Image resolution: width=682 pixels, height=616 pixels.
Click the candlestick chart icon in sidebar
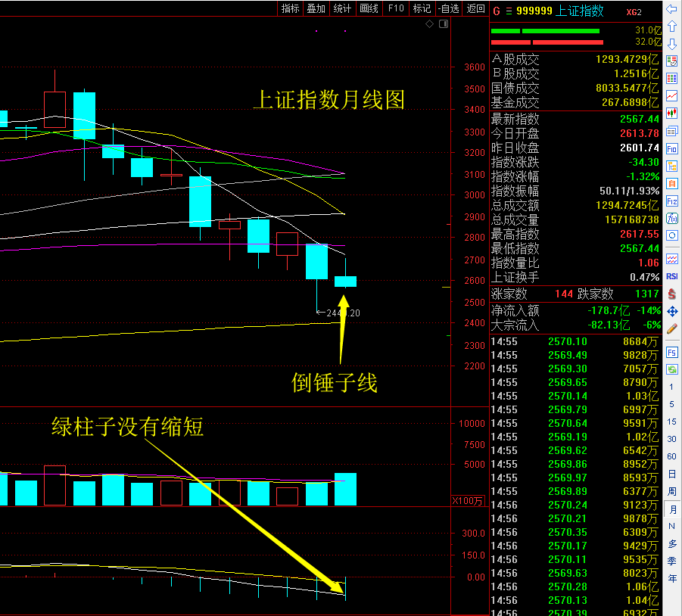click(671, 113)
